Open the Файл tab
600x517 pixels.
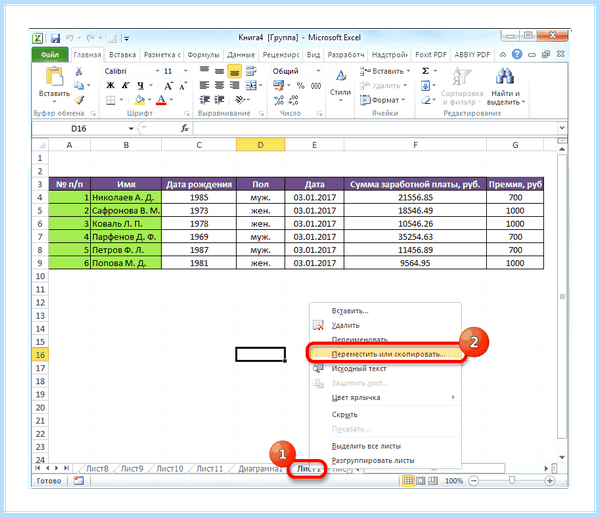(x=50, y=55)
